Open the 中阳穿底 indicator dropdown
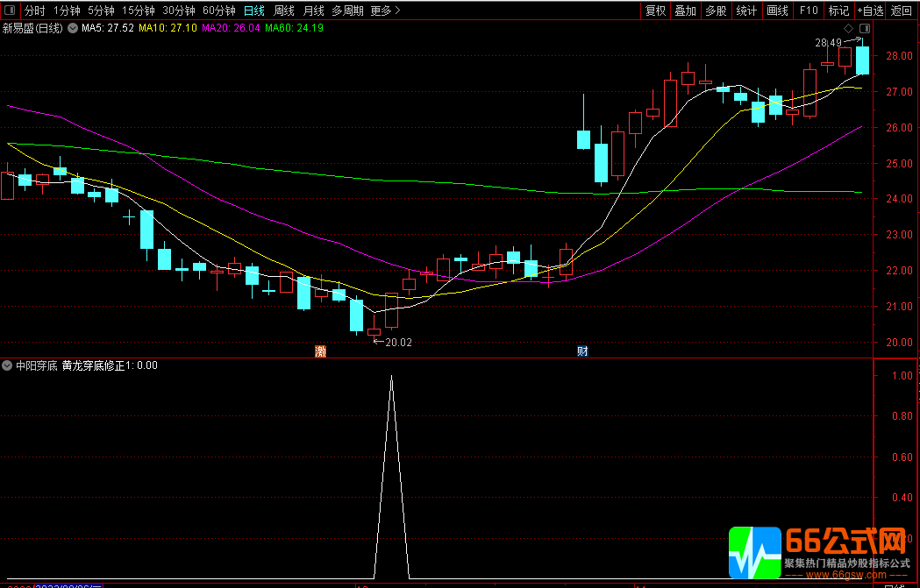Screen dimensions: 920x588 tap(7, 365)
